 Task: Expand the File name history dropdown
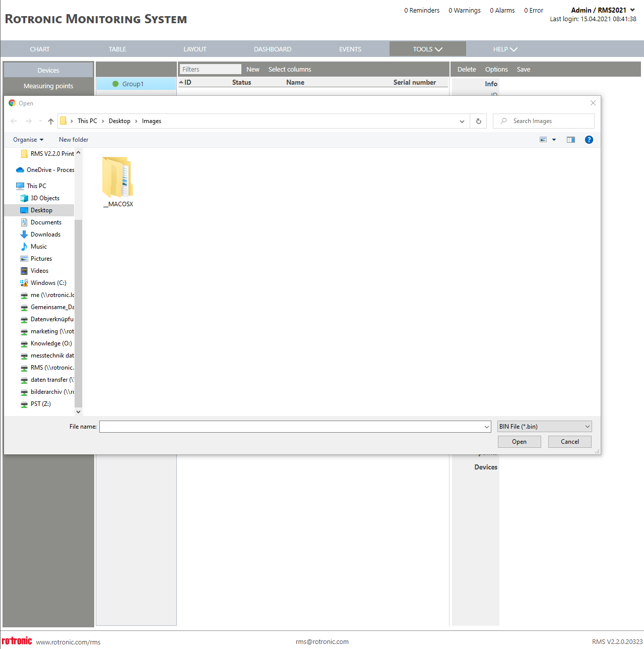tap(486, 427)
